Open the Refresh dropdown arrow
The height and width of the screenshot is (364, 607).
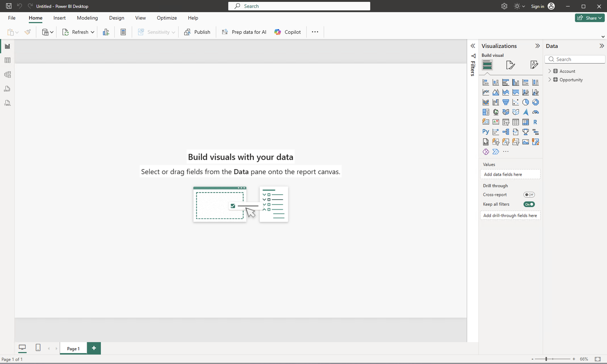pyautogui.click(x=93, y=32)
